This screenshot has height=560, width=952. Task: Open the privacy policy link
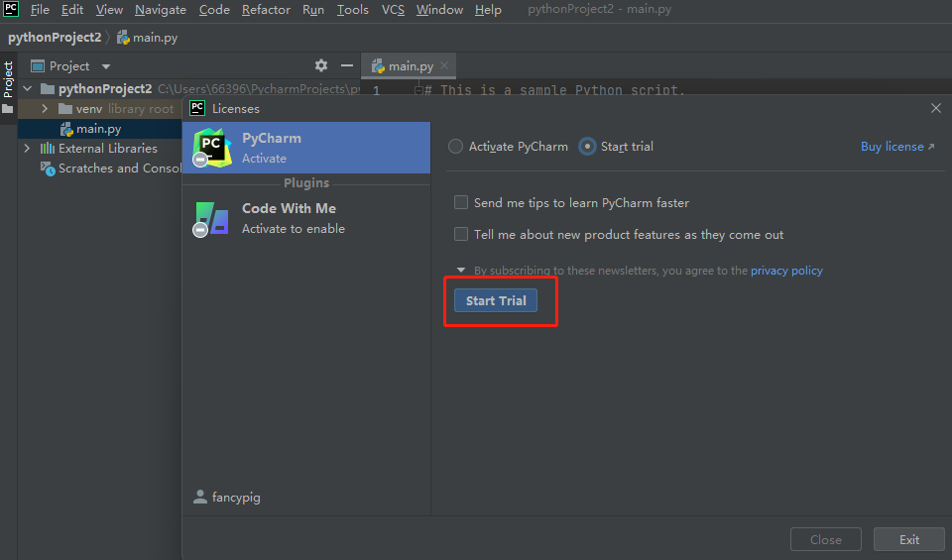[x=786, y=271]
